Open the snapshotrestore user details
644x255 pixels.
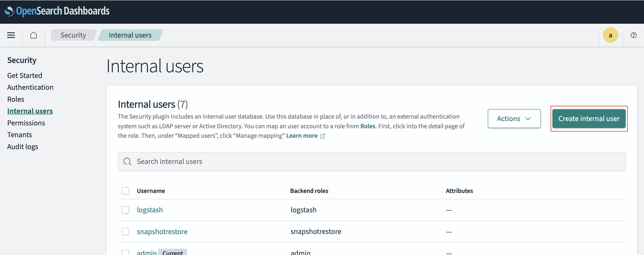tap(162, 231)
